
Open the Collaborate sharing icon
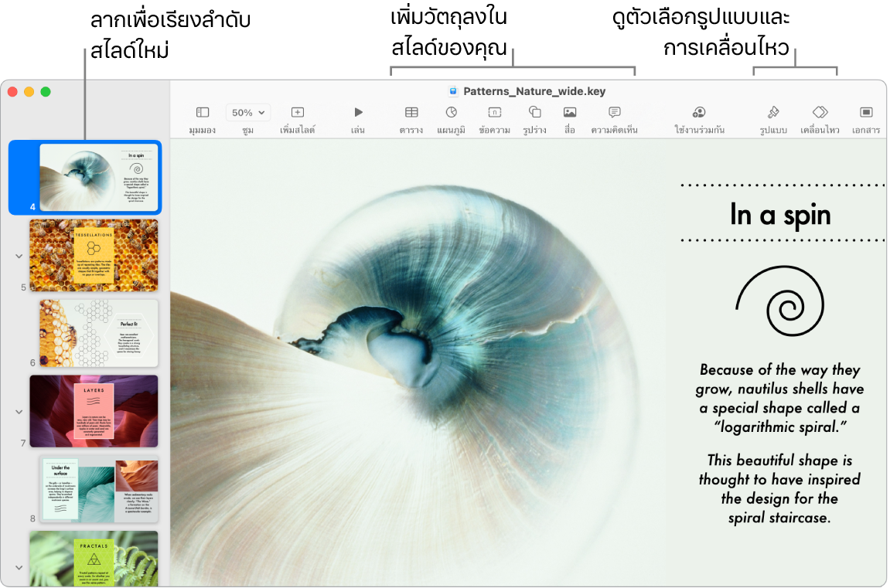pos(698,114)
